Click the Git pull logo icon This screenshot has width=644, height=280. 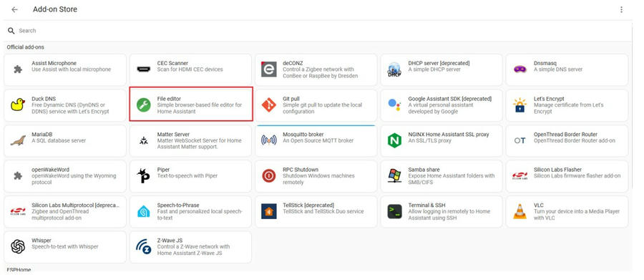[268, 105]
